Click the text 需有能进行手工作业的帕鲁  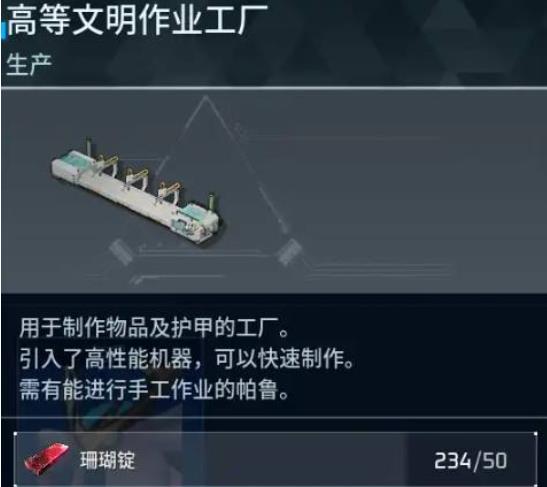(153, 389)
